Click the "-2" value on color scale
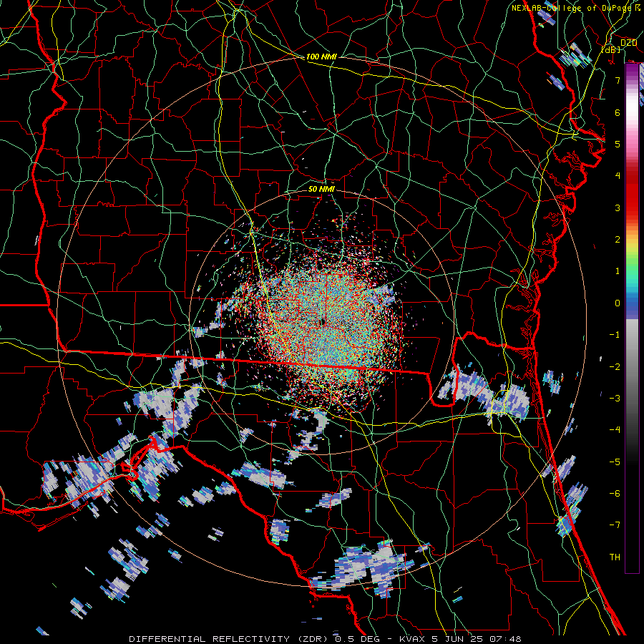This screenshot has height=644, width=644. pos(615,366)
